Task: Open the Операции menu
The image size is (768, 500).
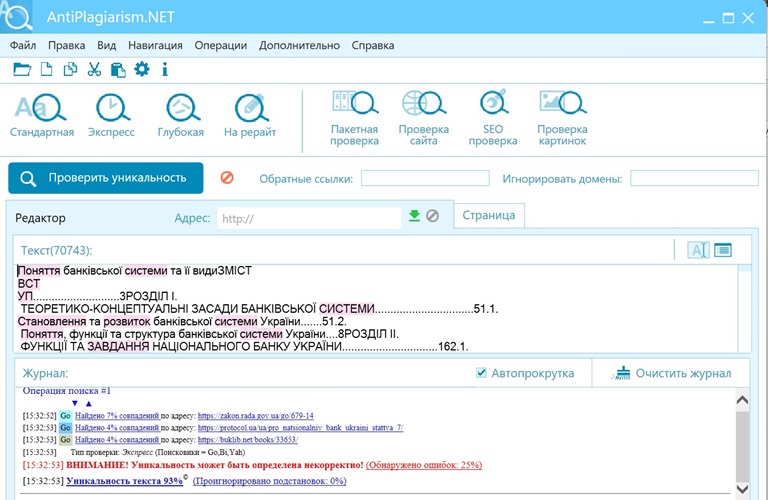Action: [x=221, y=46]
